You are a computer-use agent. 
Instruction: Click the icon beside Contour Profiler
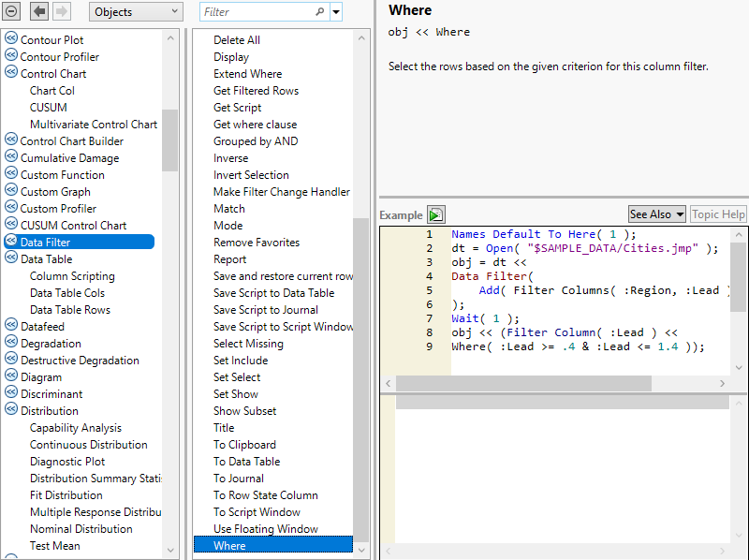[x=11, y=55]
